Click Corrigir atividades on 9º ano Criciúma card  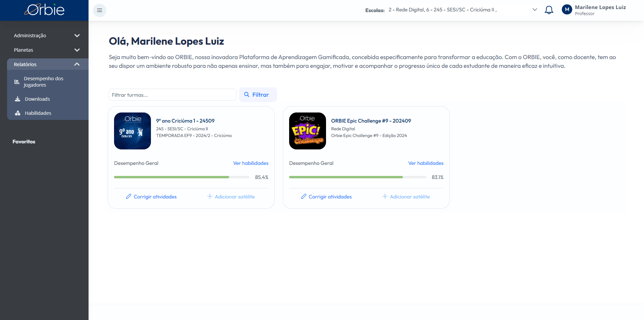[x=151, y=197]
